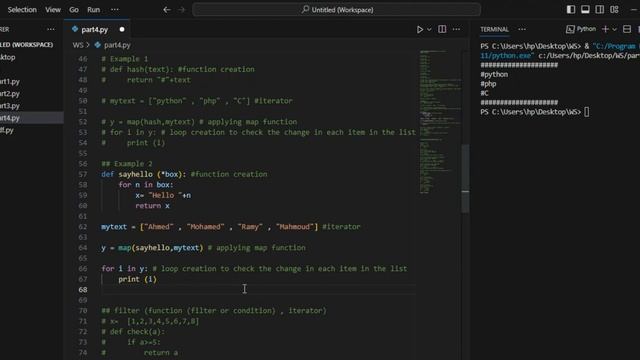Click the minimap code overview
This screenshot has height=360, width=640.
click(440, 122)
